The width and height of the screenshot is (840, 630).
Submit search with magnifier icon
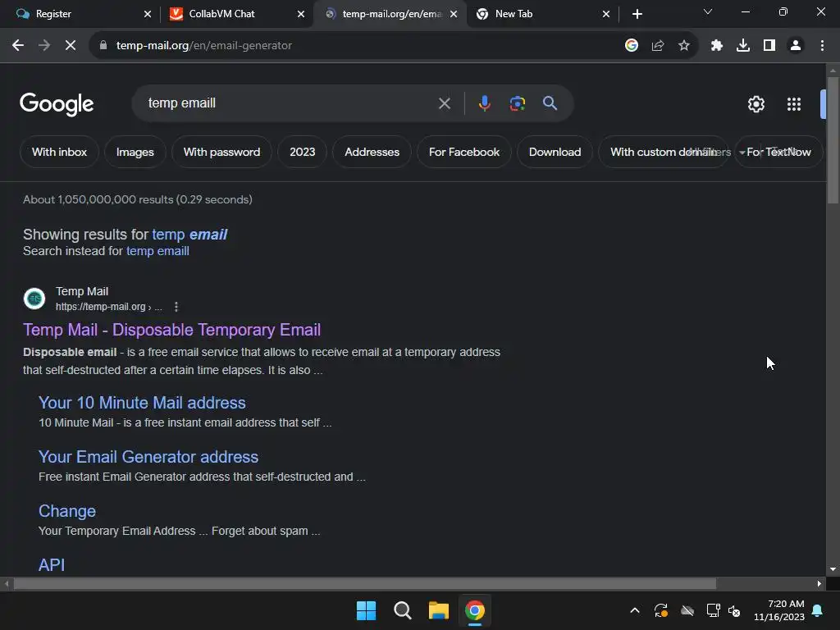tap(550, 103)
